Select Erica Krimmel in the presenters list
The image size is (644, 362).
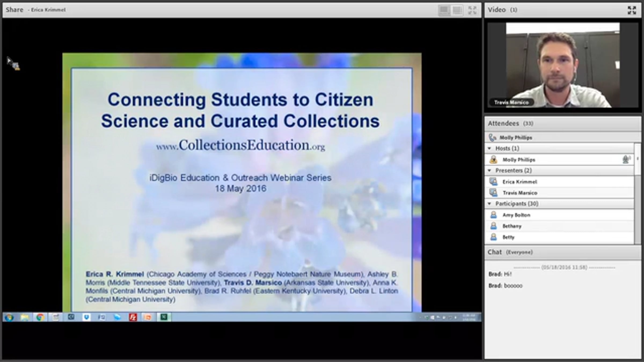click(519, 182)
